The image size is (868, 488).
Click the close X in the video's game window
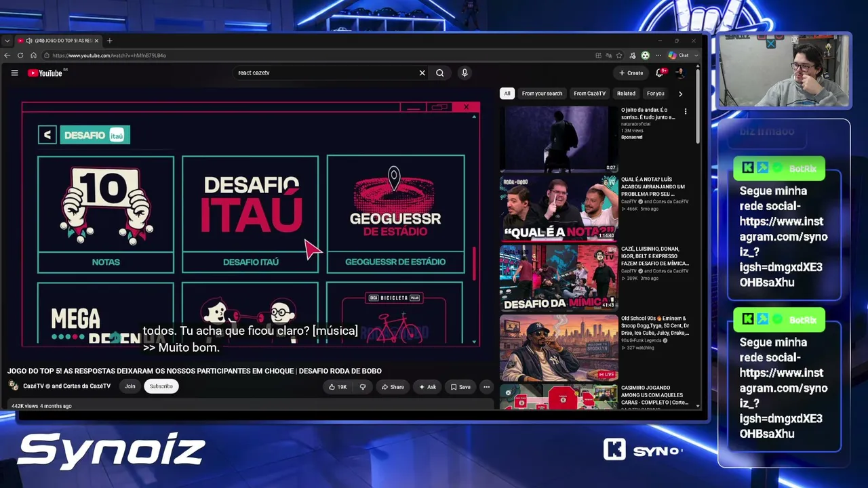point(466,107)
